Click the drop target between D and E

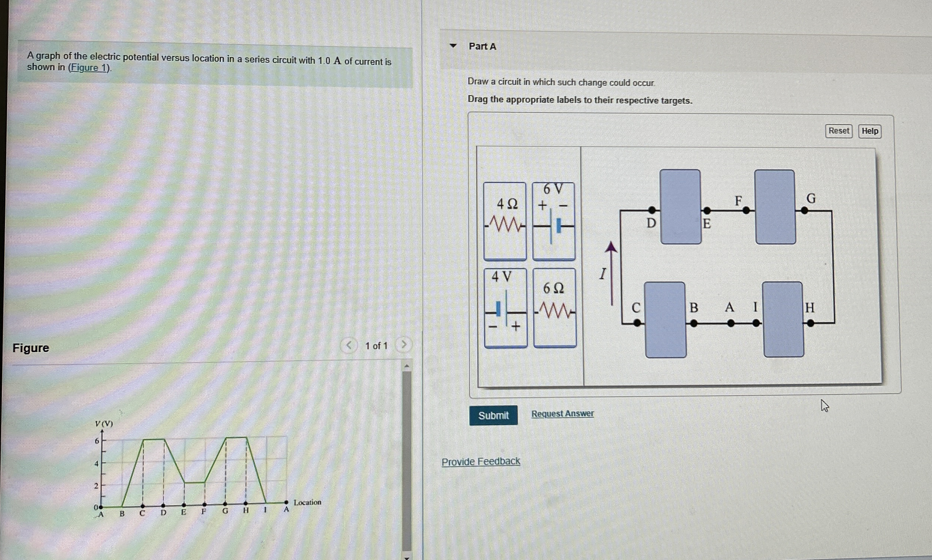[680, 207]
